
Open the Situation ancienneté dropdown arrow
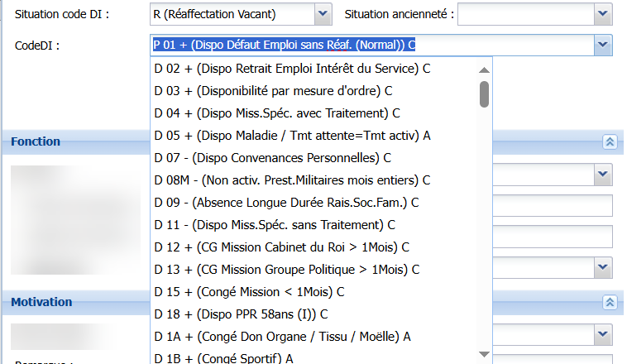coord(603,14)
